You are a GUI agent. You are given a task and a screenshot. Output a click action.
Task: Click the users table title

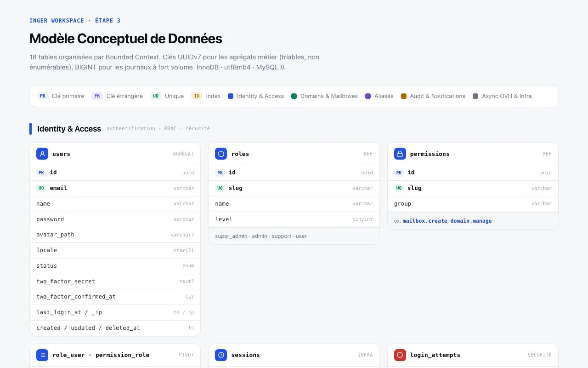(x=61, y=154)
